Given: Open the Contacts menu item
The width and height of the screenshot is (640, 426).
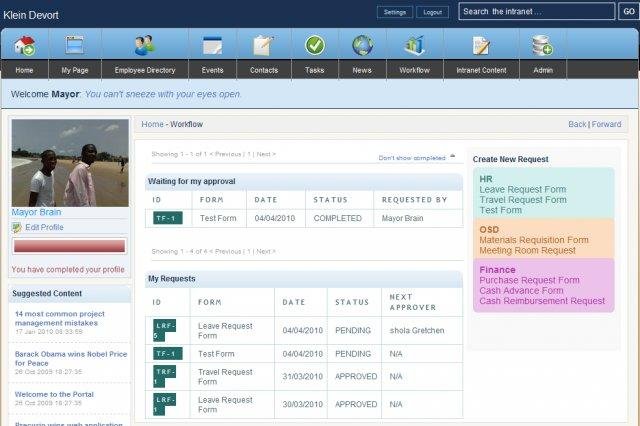Looking at the screenshot, I should point(264,70).
